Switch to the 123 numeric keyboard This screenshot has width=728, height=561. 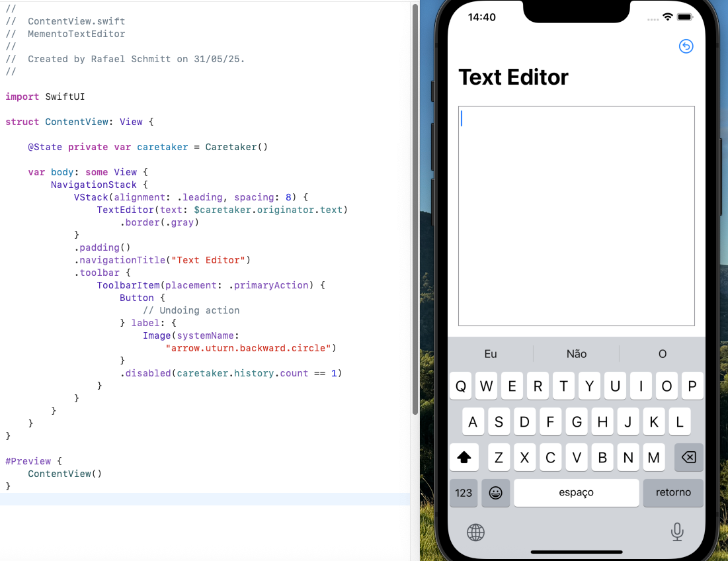[464, 493]
